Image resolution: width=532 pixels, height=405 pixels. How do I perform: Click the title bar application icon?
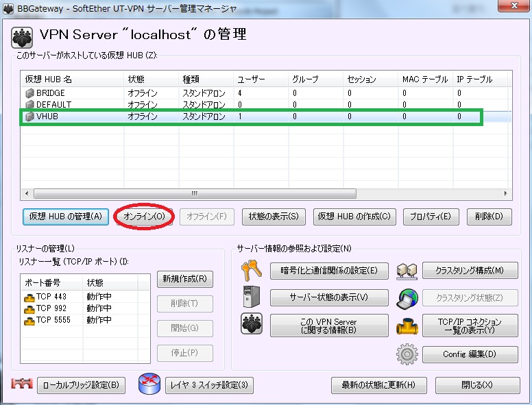[x=8, y=8]
